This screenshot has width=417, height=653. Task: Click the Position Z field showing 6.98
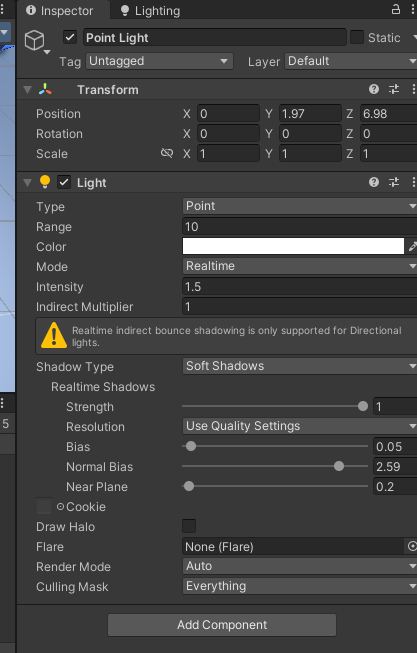389,113
